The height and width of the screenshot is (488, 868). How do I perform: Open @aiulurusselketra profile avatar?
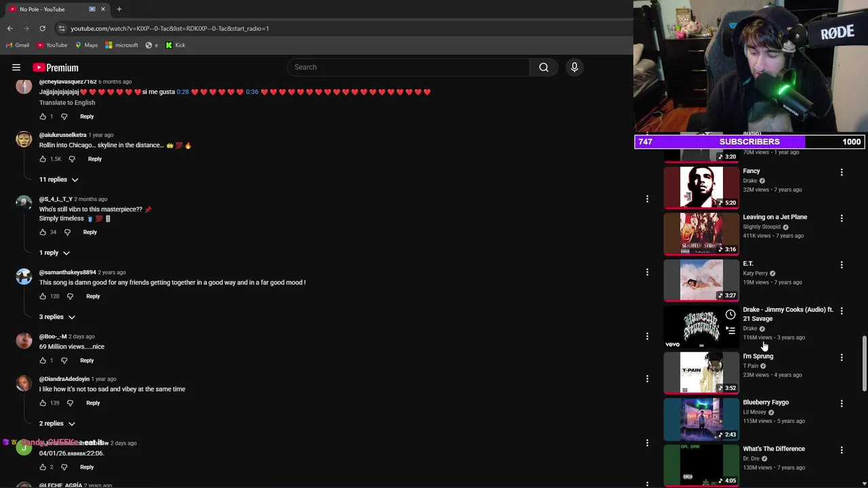pyautogui.click(x=24, y=140)
